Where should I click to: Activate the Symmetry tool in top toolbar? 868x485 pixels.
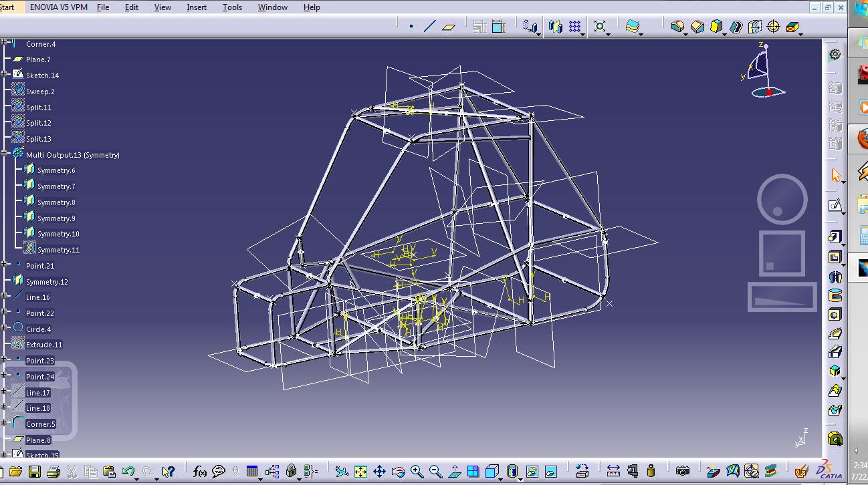coord(555,27)
